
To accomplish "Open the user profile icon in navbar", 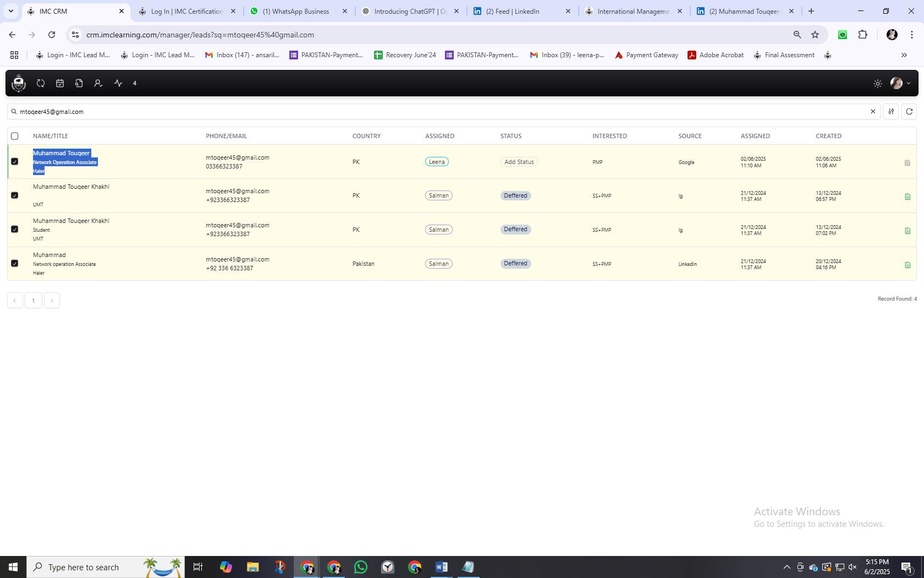I will pyautogui.click(x=98, y=83).
